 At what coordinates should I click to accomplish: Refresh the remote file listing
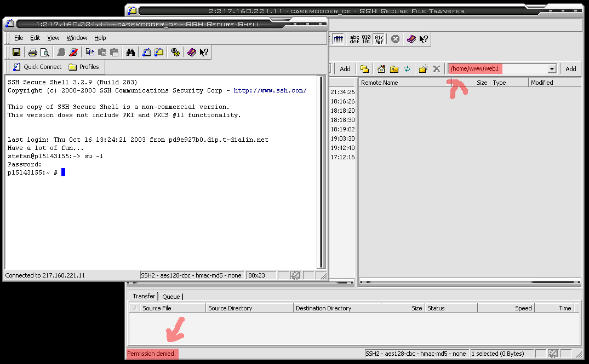[x=407, y=69]
